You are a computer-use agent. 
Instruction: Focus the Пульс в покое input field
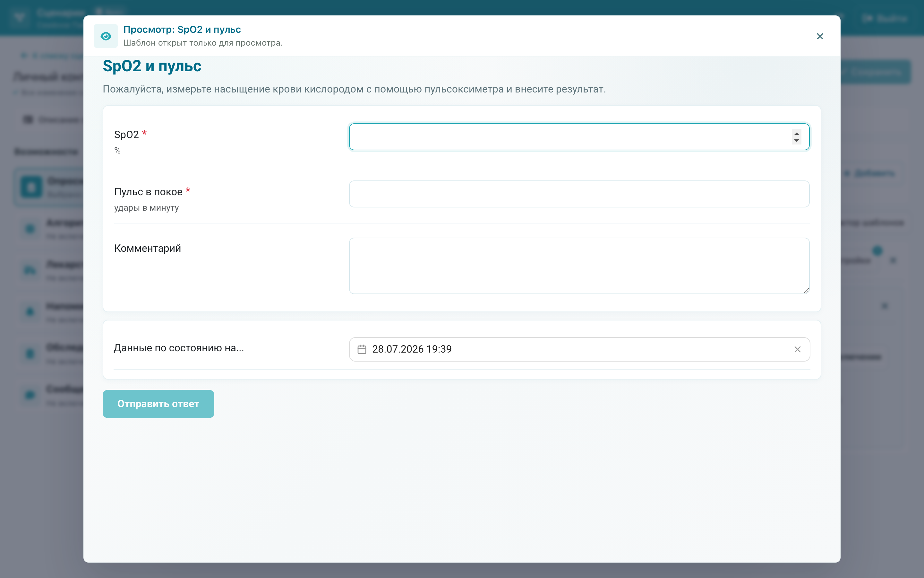click(x=579, y=194)
